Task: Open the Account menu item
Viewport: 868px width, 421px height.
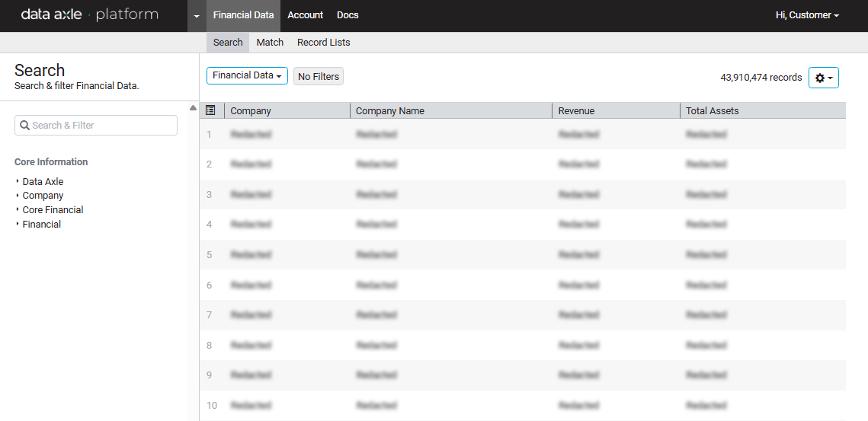Action: pyautogui.click(x=305, y=15)
